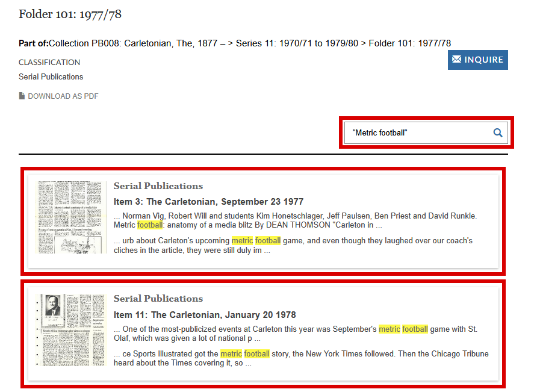The height and width of the screenshot is (392, 534).
Task: Open the Series 11: 1970/71 to 1979/80 breadcrumb
Action: [x=297, y=43]
